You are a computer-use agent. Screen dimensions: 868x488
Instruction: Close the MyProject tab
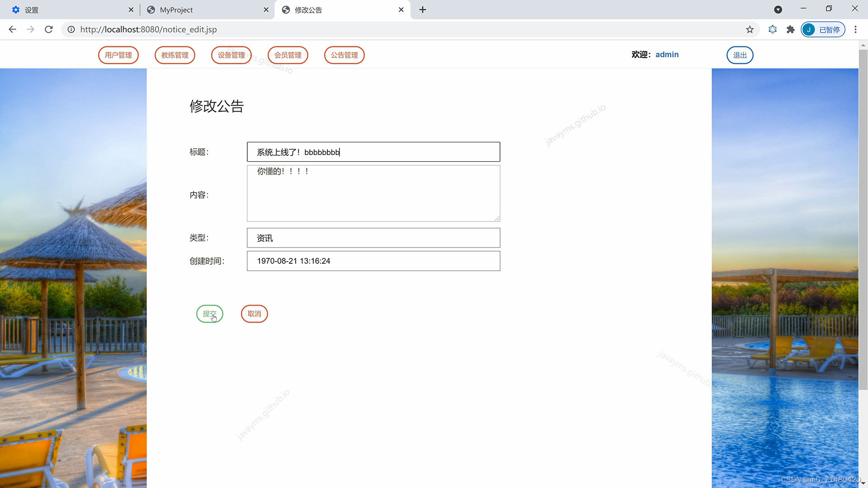point(266,9)
